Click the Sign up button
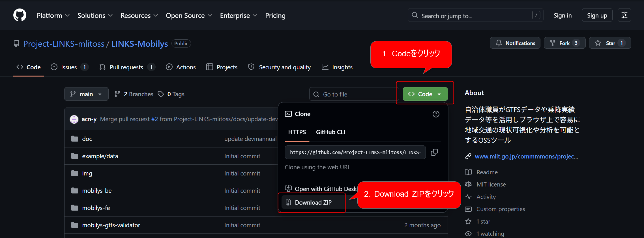Screen dimensions: 644x238 tap(597, 15)
